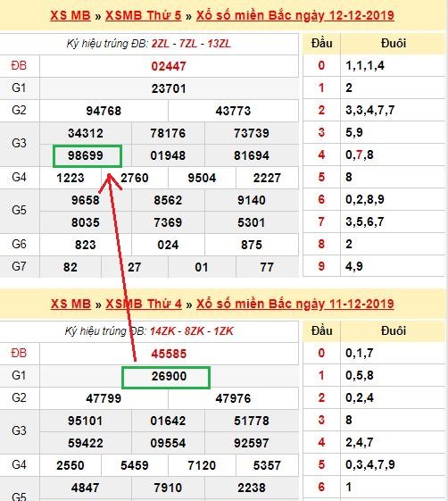The image size is (448, 501).
Task: Select G4 prize number 2760
Action: point(135,178)
